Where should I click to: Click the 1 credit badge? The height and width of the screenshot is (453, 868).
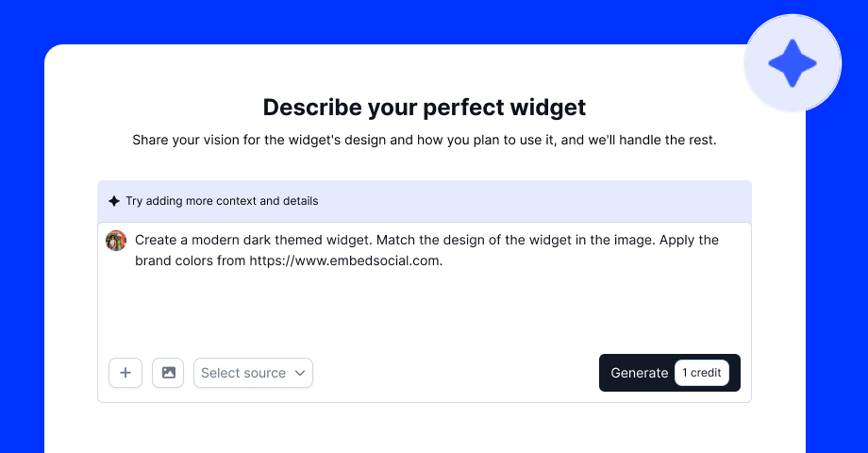pyautogui.click(x=701, y=373)
